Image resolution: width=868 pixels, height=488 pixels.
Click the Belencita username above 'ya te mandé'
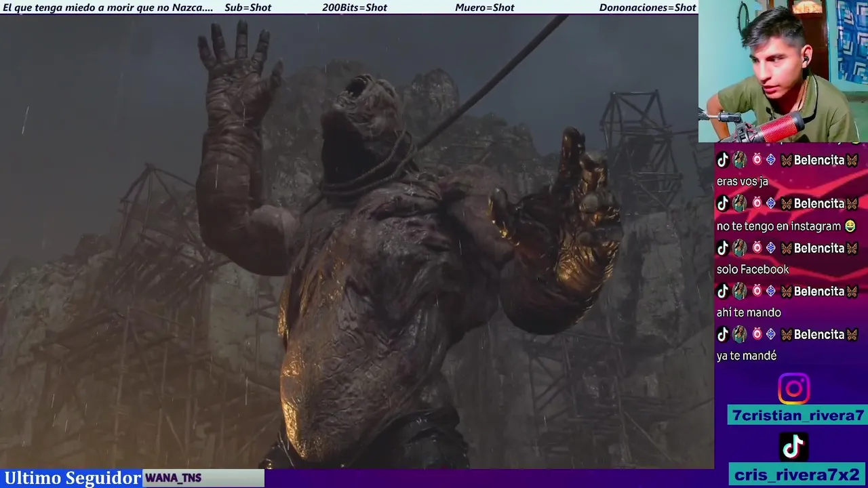[819, 334]
